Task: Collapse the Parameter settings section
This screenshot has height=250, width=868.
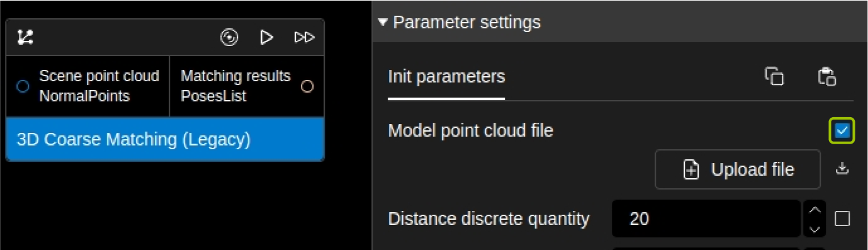Action: coord(383,23)
